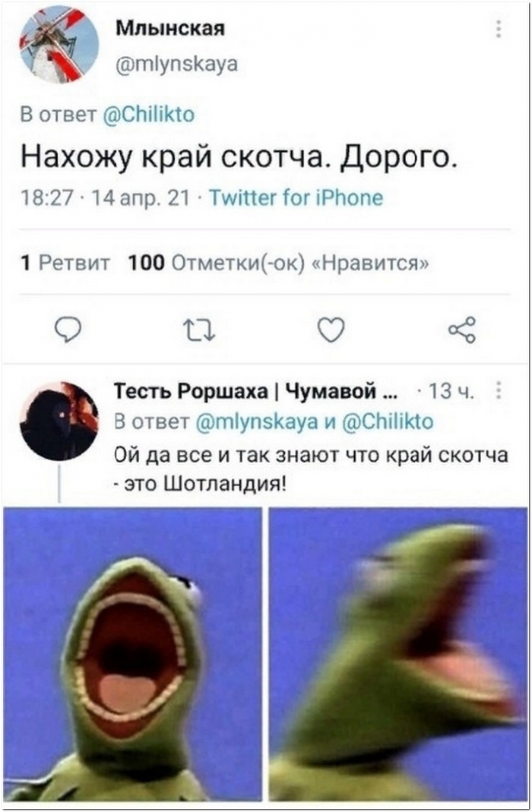Viewport: 532px width, 812px height.
Task: Expand the three-dot menu on the reply
Action: 499,390
